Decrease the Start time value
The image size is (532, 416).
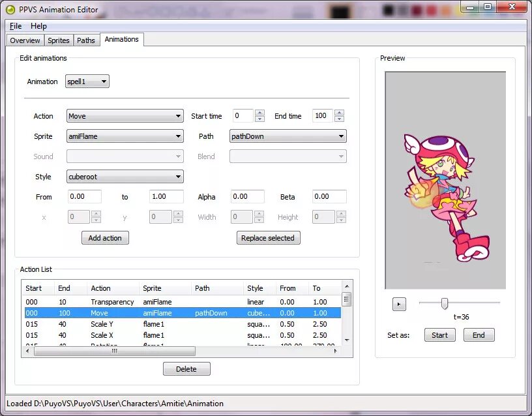(260, 119)
